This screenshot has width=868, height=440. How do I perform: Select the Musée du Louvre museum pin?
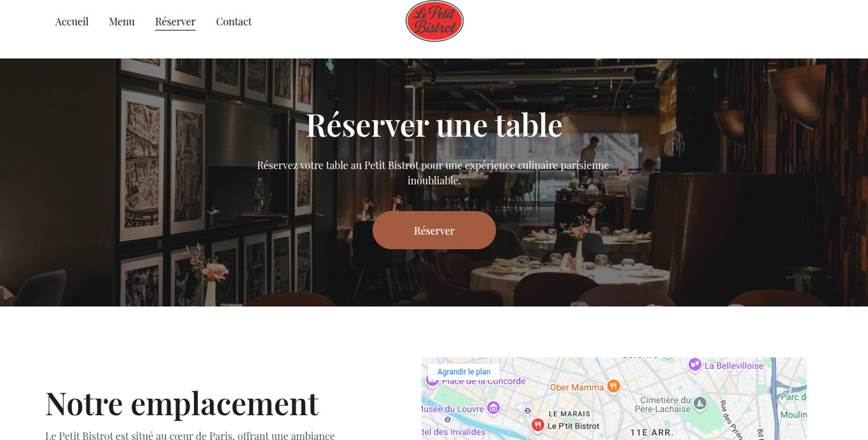point(493,408)
